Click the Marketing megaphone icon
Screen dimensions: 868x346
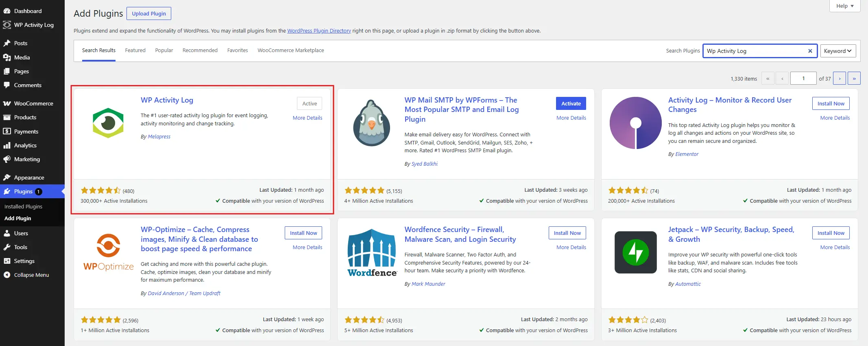pyautogui.click(x=7, y=159)
